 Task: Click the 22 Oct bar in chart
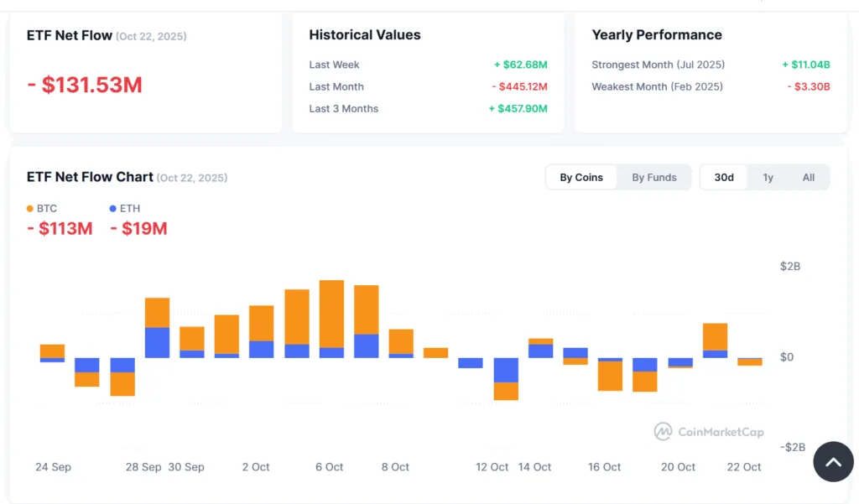(750, 362)
